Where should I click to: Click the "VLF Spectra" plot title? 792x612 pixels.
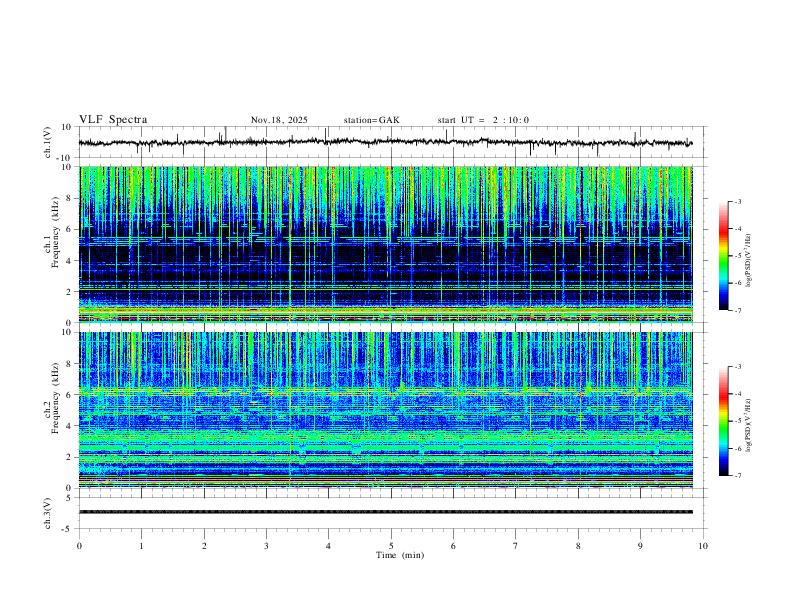click(113, 120)
